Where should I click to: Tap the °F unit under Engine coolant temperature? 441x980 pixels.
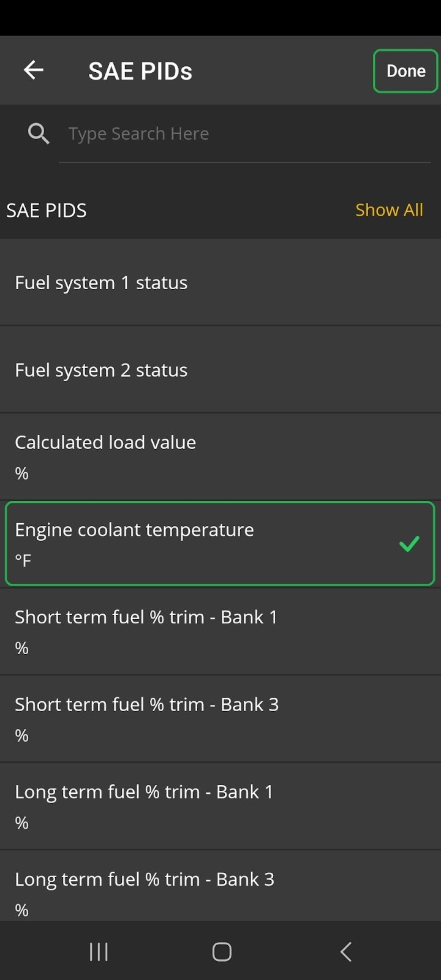click(x=23, y=560)
